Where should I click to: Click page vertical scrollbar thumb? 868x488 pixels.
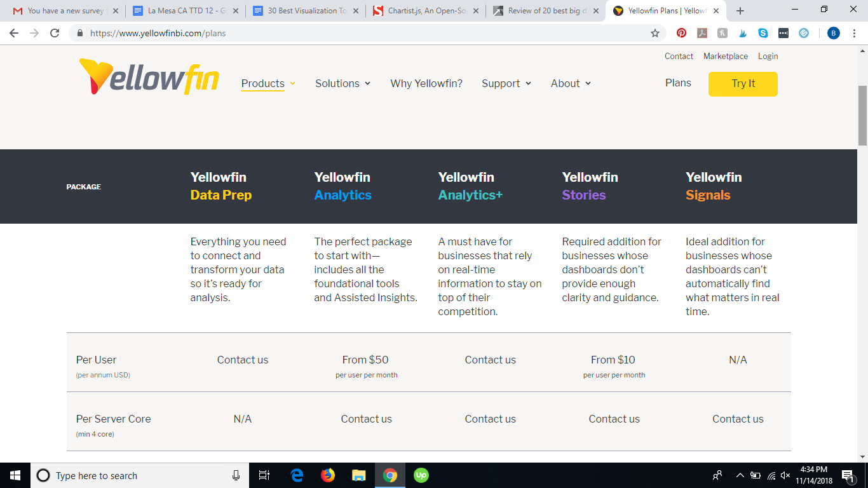862,114
